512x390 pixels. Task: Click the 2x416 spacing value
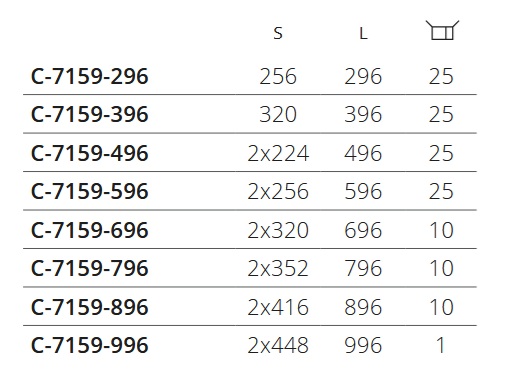pos(278,307)
